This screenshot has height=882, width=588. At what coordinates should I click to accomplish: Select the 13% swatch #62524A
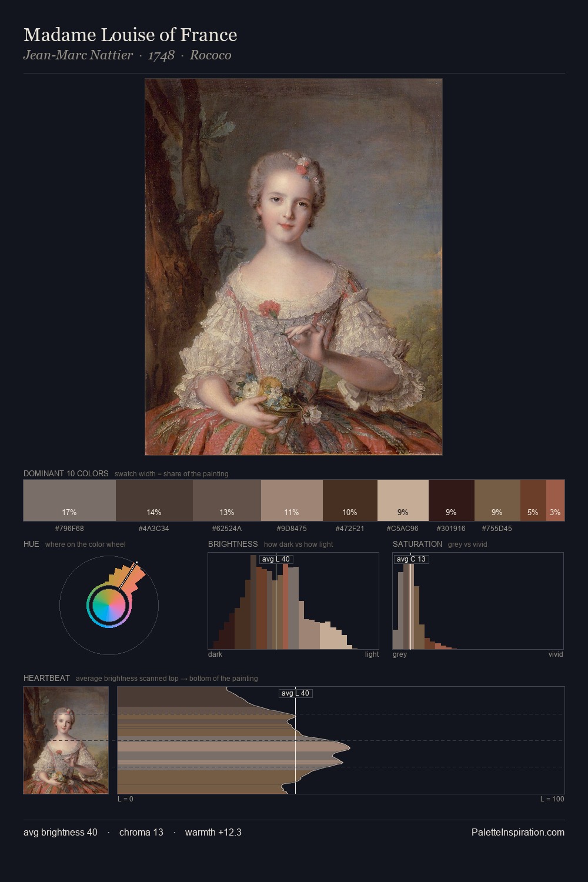(227, 500)
